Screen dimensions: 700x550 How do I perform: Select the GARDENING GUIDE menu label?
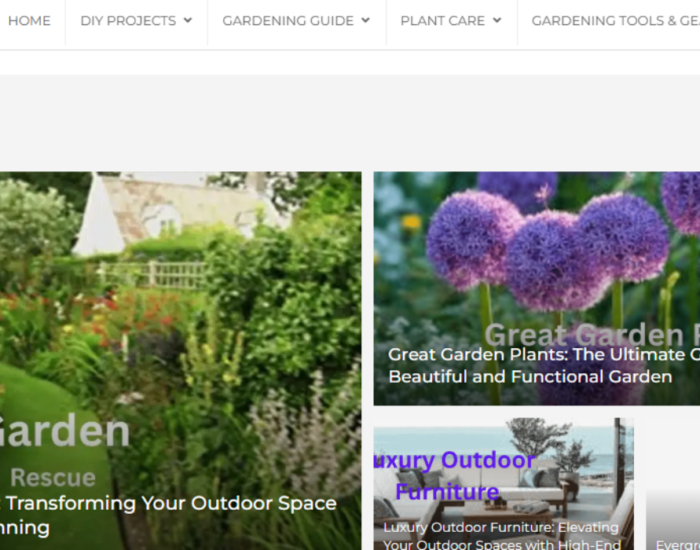pyautogui.click(x=288, y=21)
